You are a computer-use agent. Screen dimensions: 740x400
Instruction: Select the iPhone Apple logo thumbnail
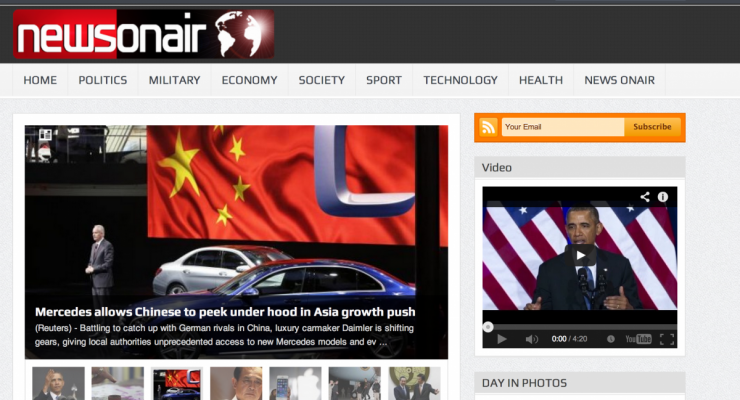[x=295, y=384]
